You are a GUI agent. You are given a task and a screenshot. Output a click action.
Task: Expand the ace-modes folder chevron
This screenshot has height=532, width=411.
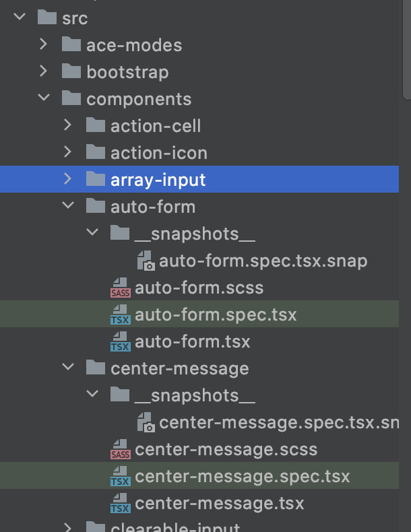coord(43,44)
